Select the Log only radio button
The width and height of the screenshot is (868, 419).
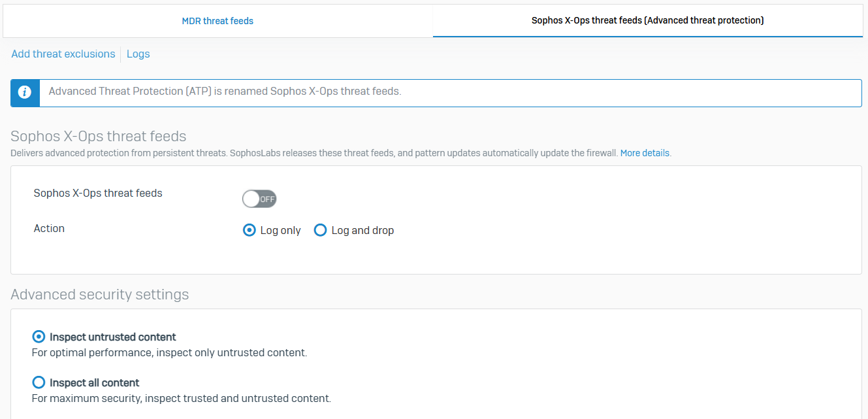point(249,230)
